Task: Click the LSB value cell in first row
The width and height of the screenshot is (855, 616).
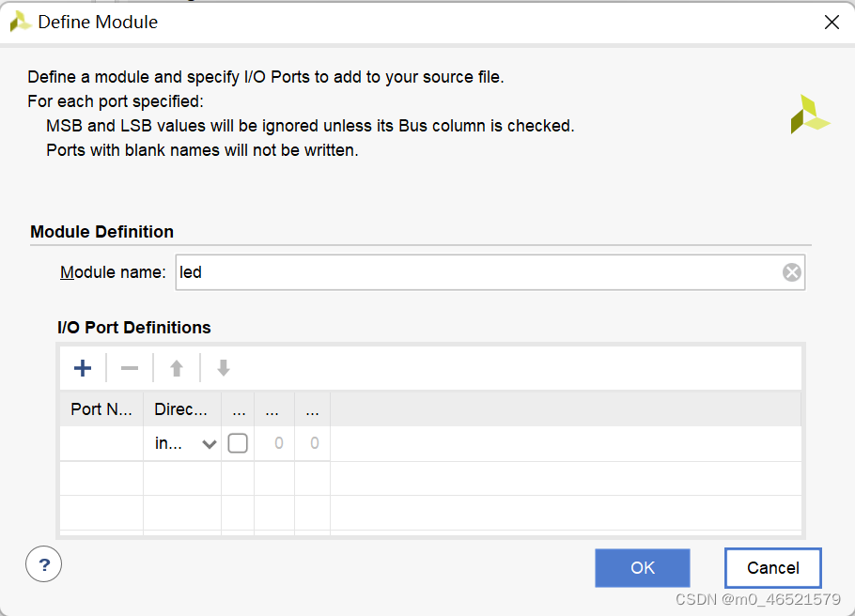Action: tap(312, 443)
